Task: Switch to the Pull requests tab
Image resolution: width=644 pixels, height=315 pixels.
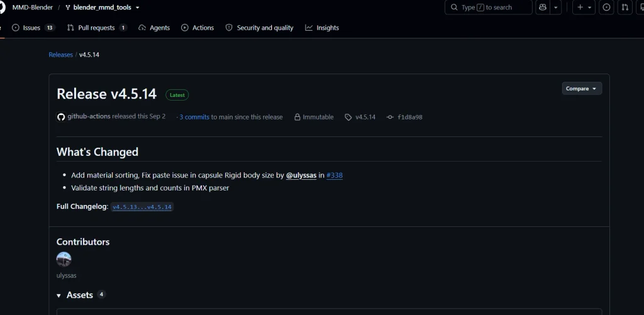Action: point(97,28)
